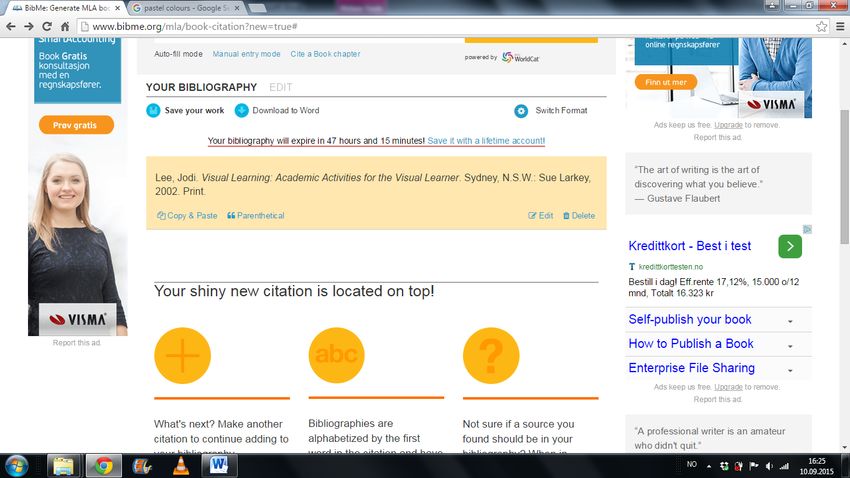Open the Chrome menu hamburger icon
Viewport: 850px width, 478px height.
click(840, 27)
